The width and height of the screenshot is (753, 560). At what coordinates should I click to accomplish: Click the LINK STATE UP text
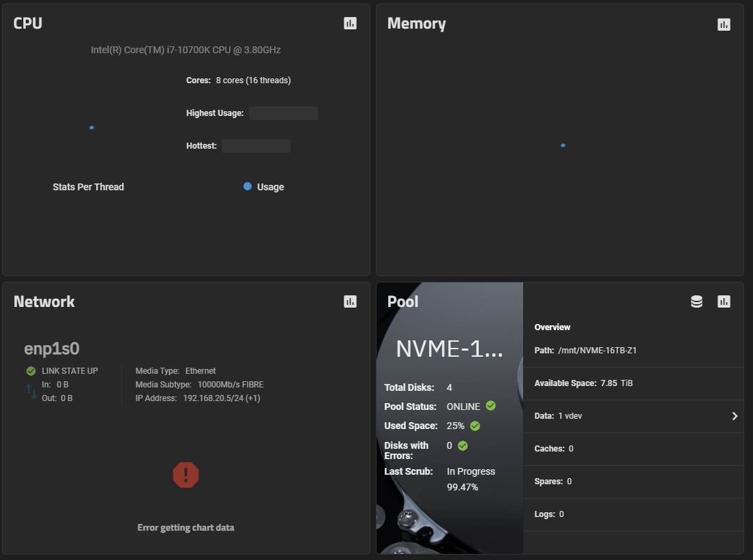(70, 371)
